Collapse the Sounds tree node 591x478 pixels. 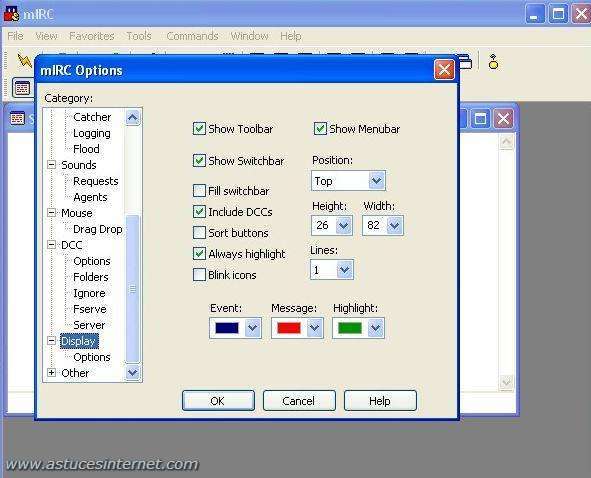pos(52,165)
